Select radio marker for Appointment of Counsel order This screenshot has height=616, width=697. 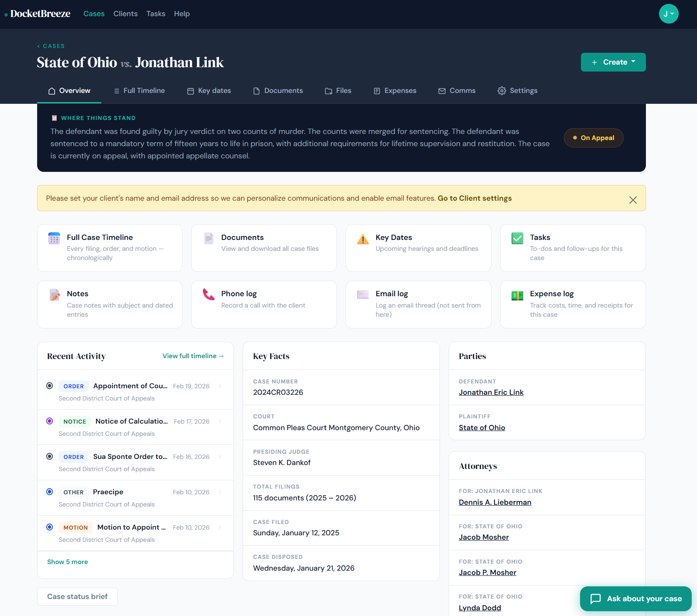coord(50,386)
